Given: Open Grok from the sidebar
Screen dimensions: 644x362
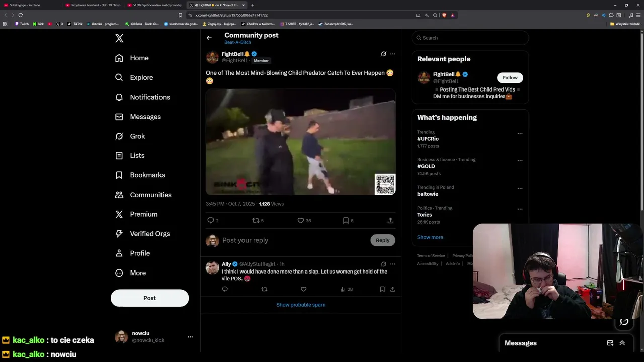Looking at the screenshot, I should pyautogui.click(x=130, y=136).
